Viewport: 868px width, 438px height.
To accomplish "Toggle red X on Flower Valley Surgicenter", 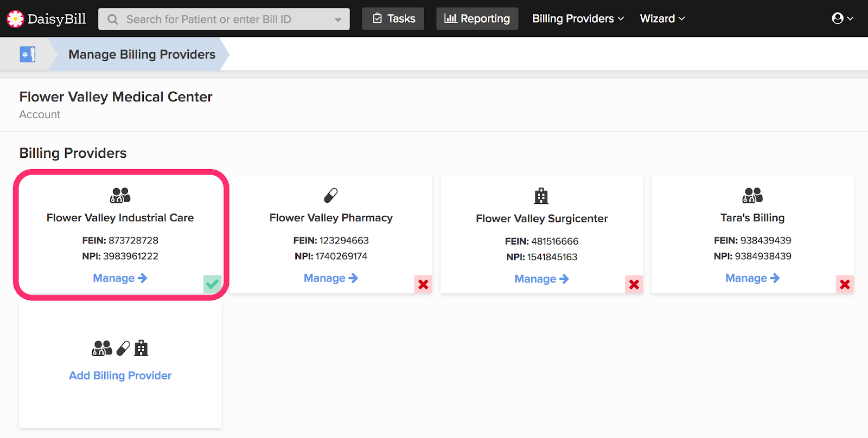I will point(634,284).
